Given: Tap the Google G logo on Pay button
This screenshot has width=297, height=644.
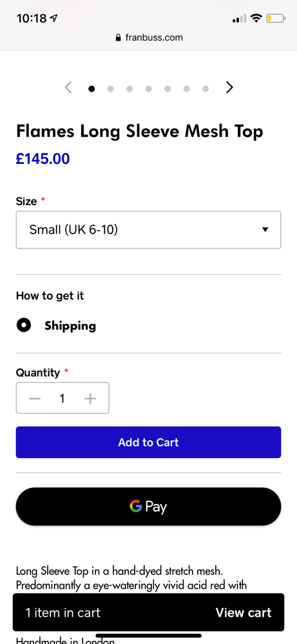Looking at the screenshot, I should tap(136, 506).
